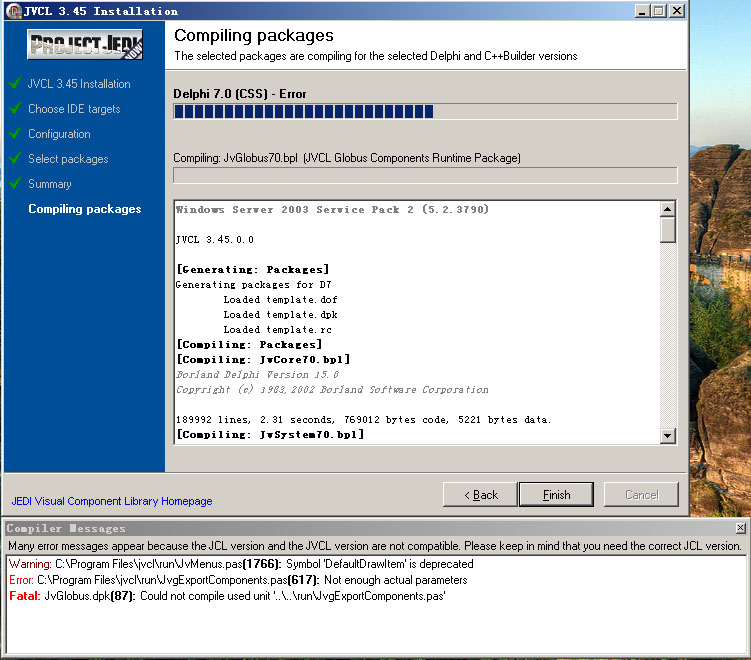Viewport: 751px width, 660px height.
Task: Click the Project JEDI logo
Action: pos(84,45)
